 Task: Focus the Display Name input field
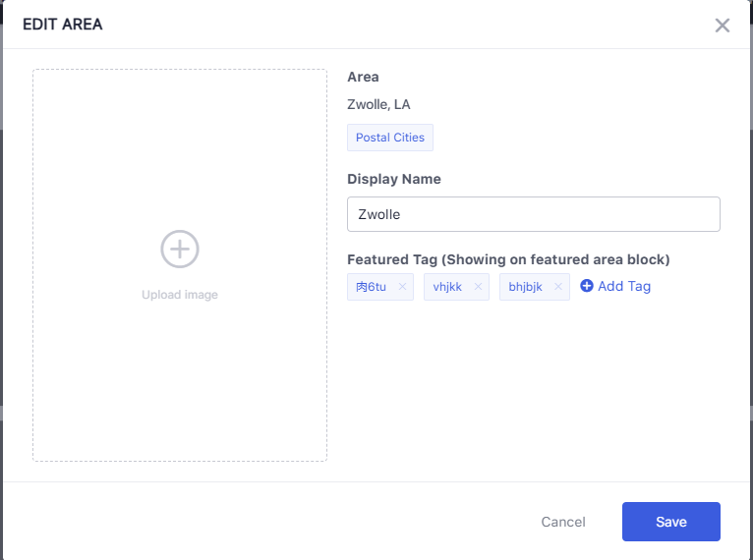click(534, 214)
